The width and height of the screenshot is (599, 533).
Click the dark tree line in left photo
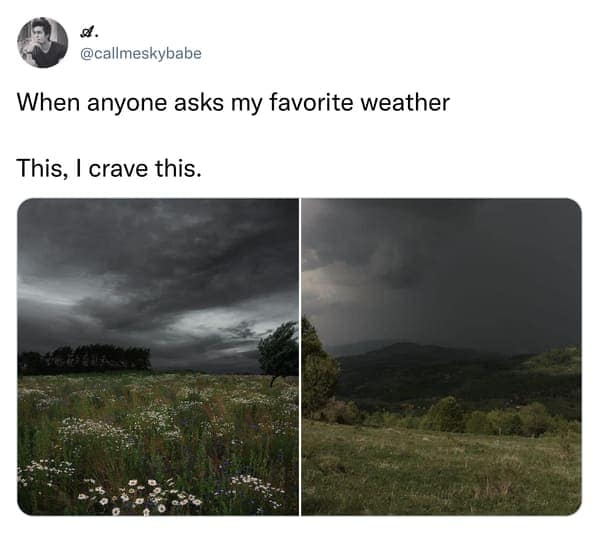coord(85,359)
